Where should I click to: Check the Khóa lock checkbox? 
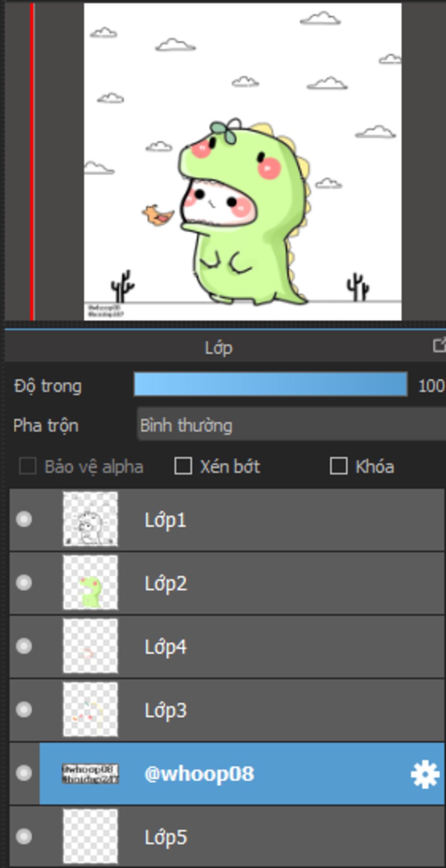[338, 466]
